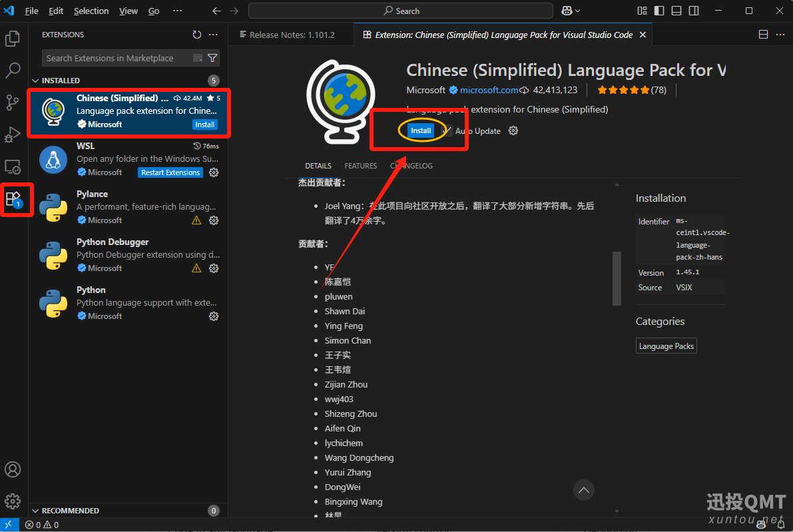Viewport: 793px width, 532px height.
Task: Click the details page scrollbar thumb
Action: coord(617,278)
